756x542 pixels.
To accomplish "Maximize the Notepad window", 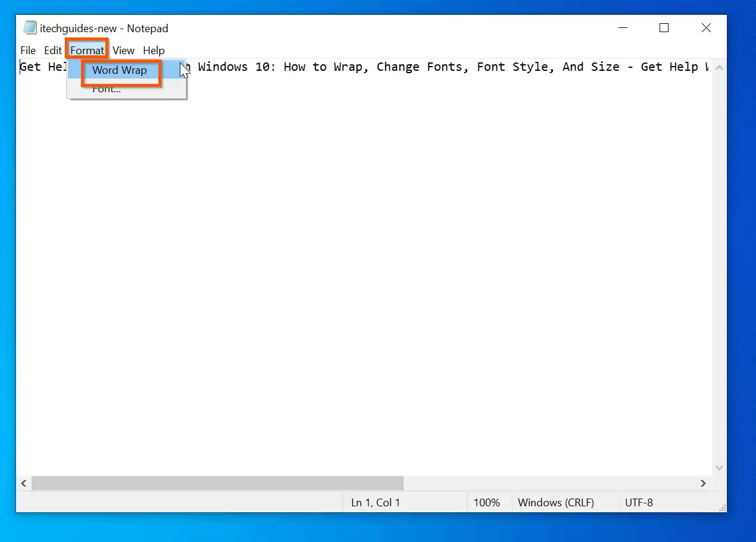I will click(x=664, y=28).
